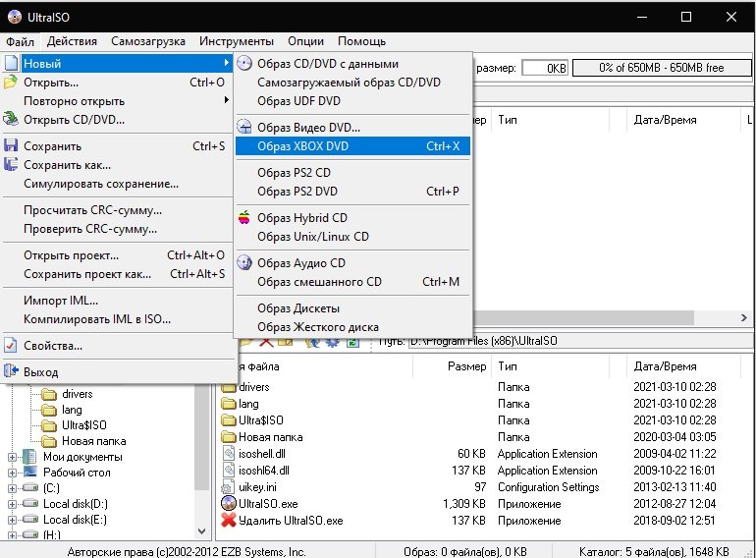Choose Образ Жесткого диска entry
Viewport: 756px width, 558px height.
pyautogui.click(x=352, y=327)
